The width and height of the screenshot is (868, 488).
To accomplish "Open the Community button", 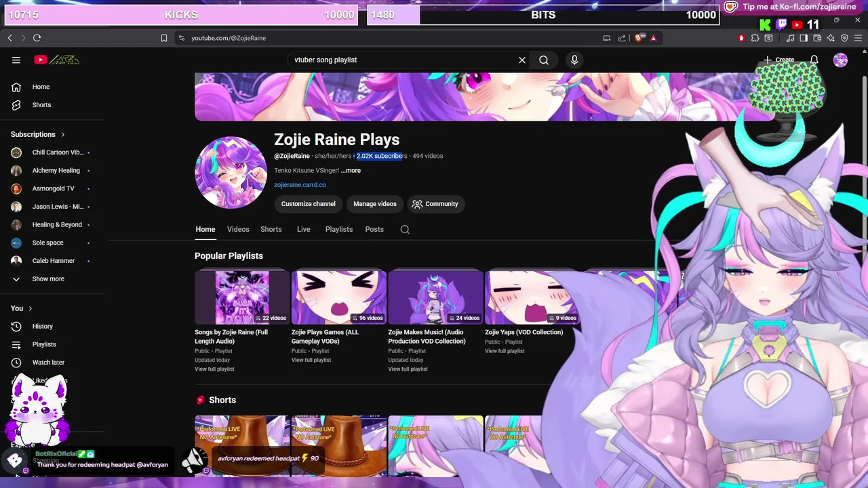I will tap(436, 204).
